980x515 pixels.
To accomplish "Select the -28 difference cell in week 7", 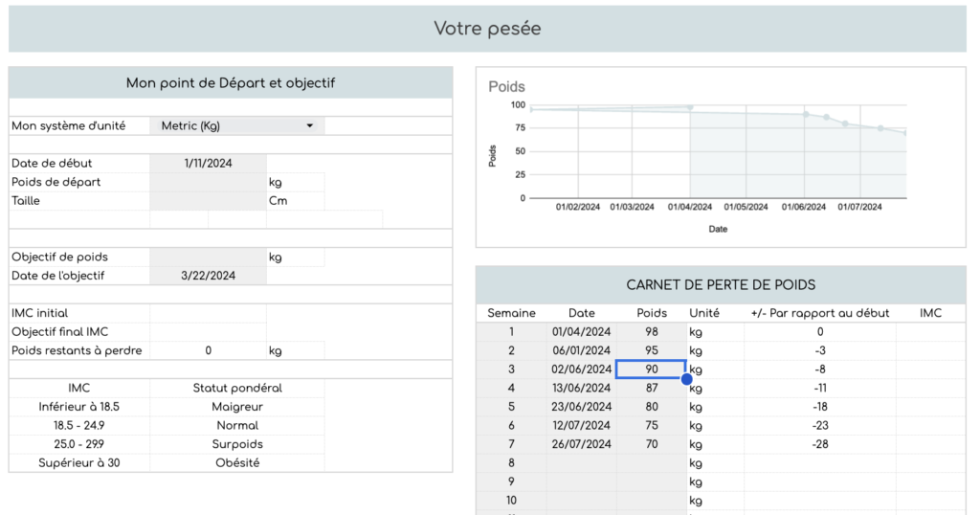I will pos(819,443).
